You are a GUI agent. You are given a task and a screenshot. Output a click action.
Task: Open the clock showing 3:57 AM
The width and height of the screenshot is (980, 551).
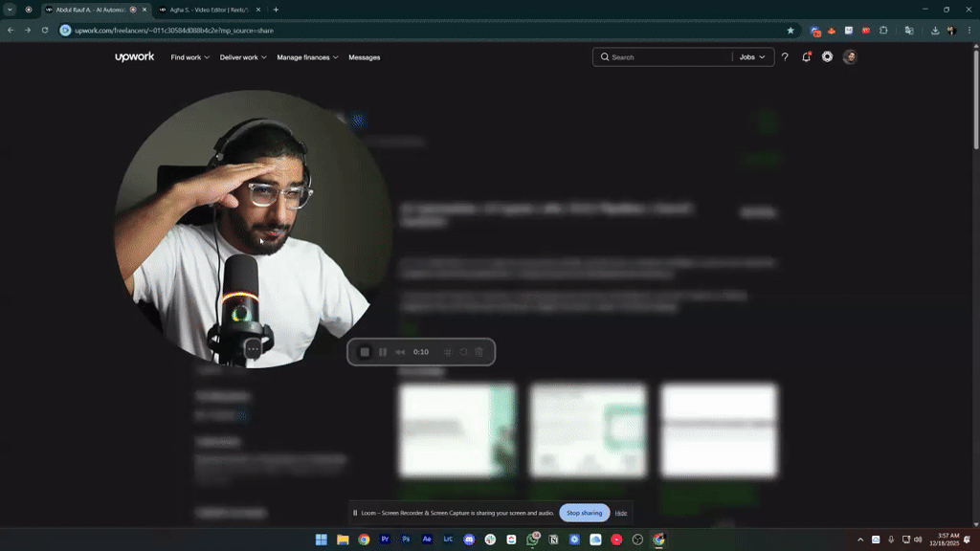tap(944, 540)
